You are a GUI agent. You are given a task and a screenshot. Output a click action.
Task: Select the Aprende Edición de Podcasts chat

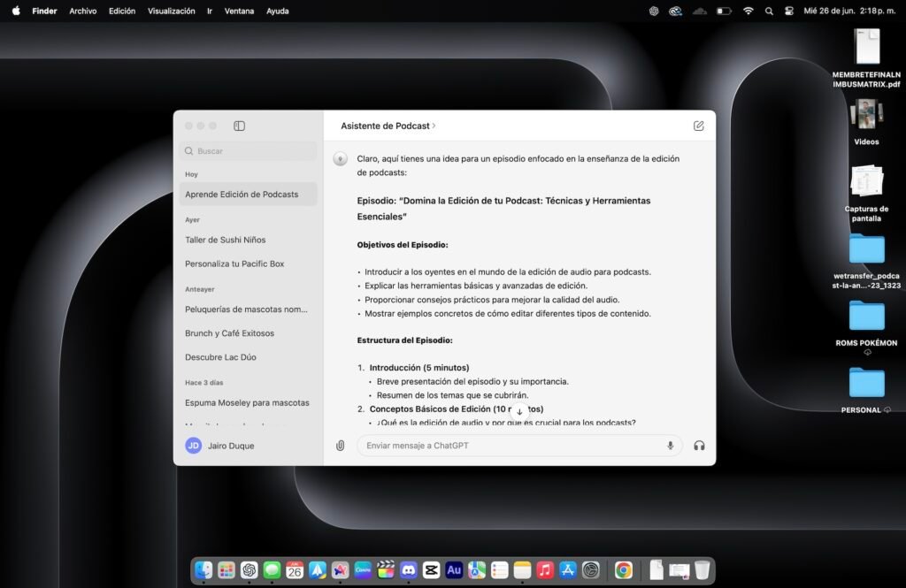click(x=249, y=195)
